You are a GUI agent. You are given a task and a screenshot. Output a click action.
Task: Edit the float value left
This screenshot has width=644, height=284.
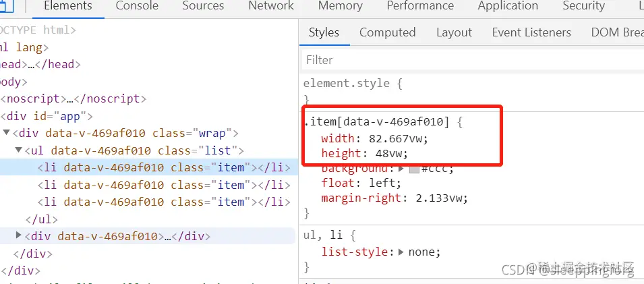(382, 183)
